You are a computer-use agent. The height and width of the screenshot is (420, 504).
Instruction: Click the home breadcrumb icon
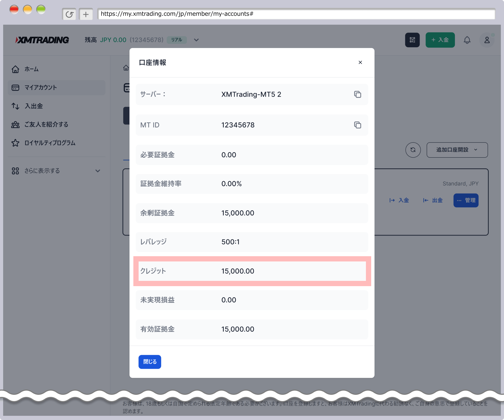126,68
